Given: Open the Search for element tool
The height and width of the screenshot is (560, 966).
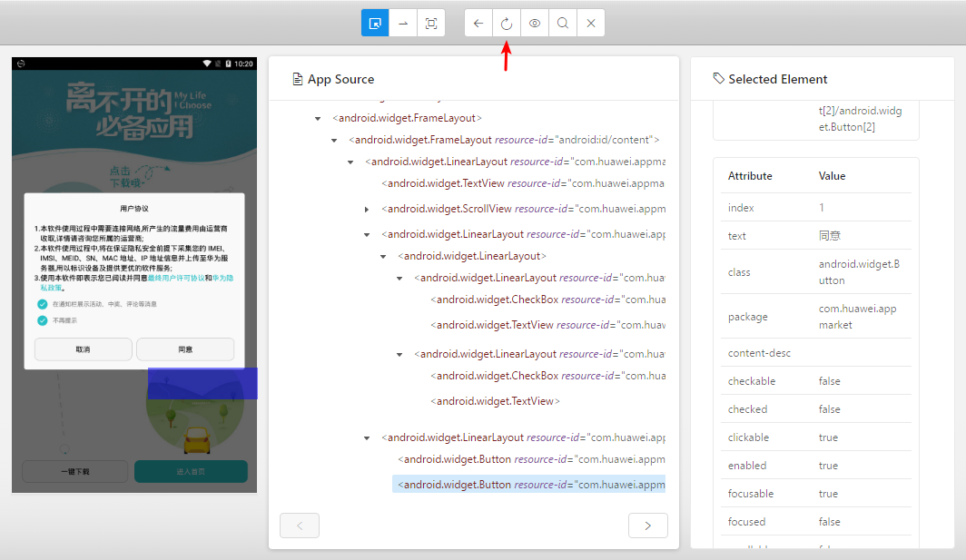Looking at the screenshot, I should click(x=563, y=24).
